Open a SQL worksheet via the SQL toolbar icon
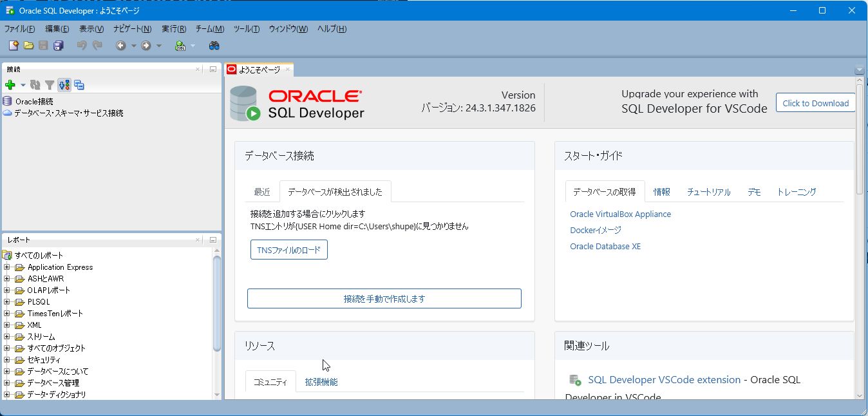The image size is (868, 416). pos(180,45)
